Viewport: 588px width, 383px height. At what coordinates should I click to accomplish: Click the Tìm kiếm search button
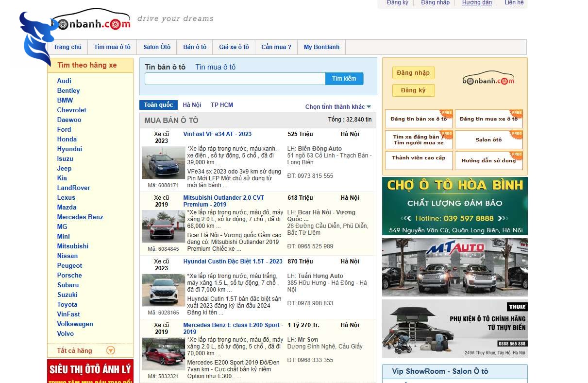(344, 79)
